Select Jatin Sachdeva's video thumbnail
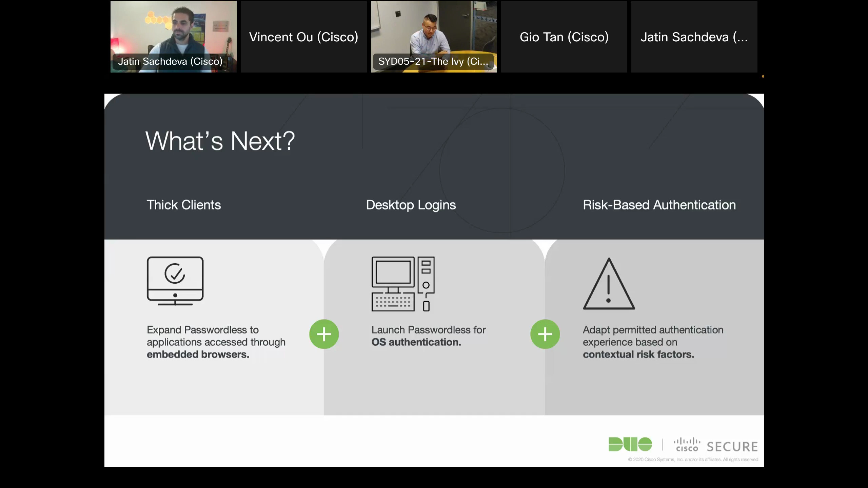 click(x=173, y=36)
